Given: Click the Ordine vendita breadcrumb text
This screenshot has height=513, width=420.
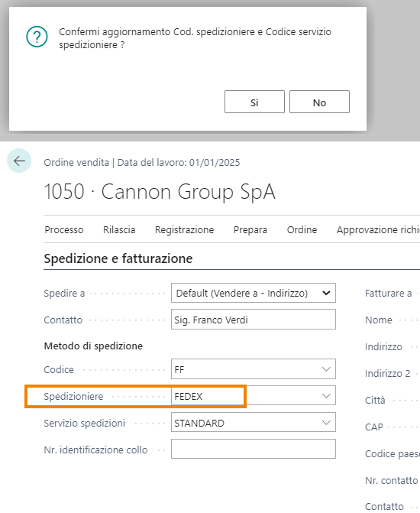Looking at the screenshot, I should point(76,162).
